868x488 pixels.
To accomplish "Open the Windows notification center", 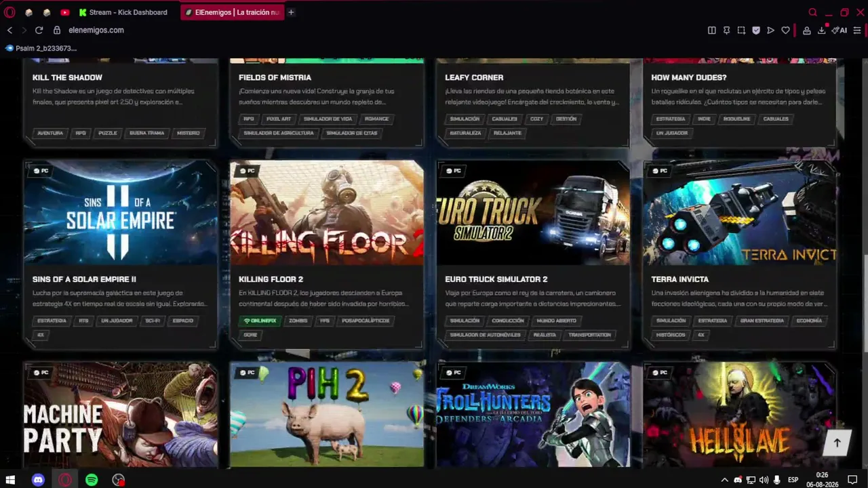I will click(852, 480).
